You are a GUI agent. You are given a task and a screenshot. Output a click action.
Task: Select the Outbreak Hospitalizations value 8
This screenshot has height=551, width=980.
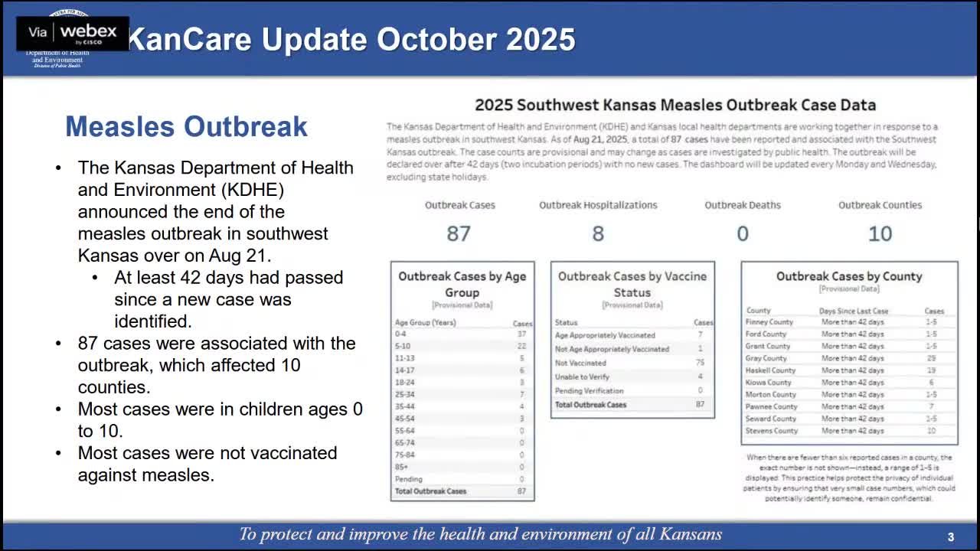pyautogui.click(x=598, y=234)
